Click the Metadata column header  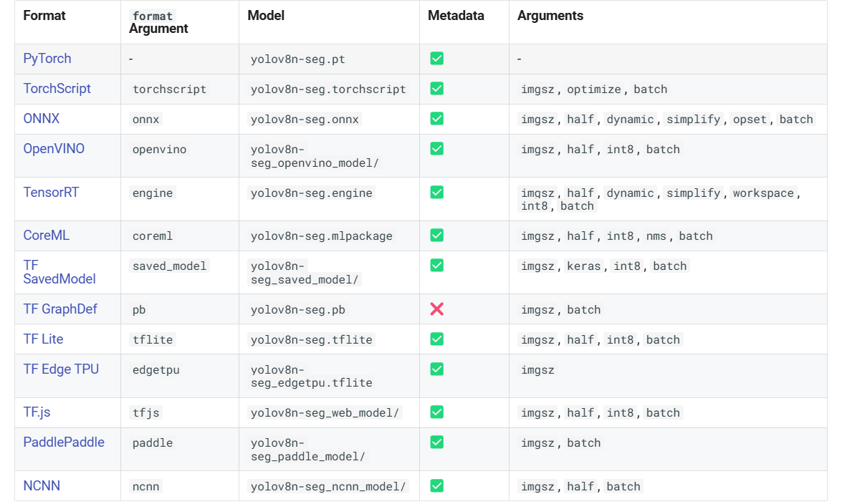[x=456, y=16]
